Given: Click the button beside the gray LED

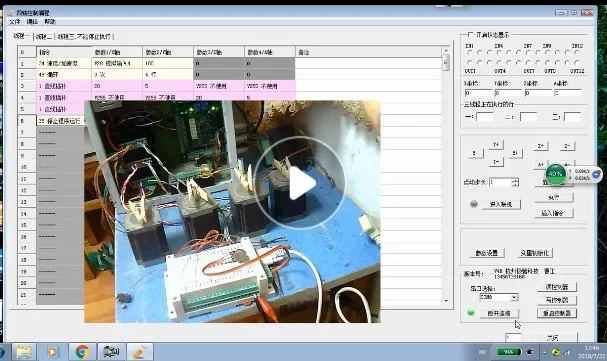Looking at the screenshot, I should click(501, 204).
